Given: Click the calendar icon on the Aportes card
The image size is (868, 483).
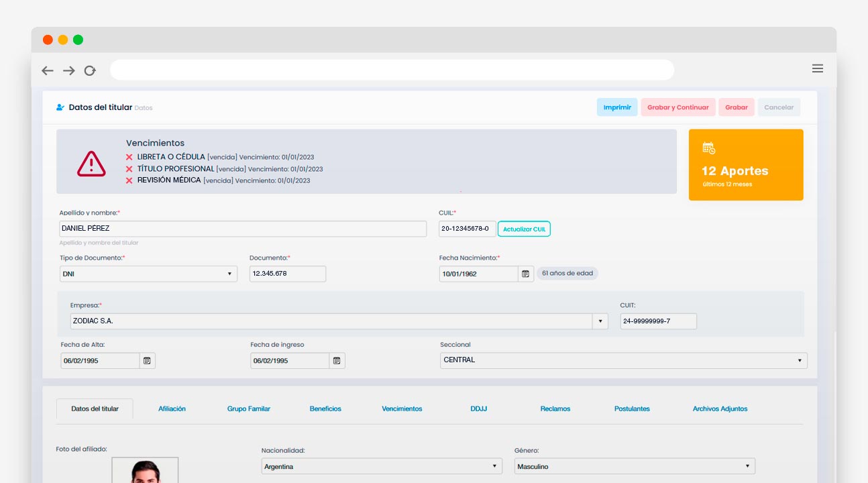Looking at the screenshot, I should click(708, 148).
